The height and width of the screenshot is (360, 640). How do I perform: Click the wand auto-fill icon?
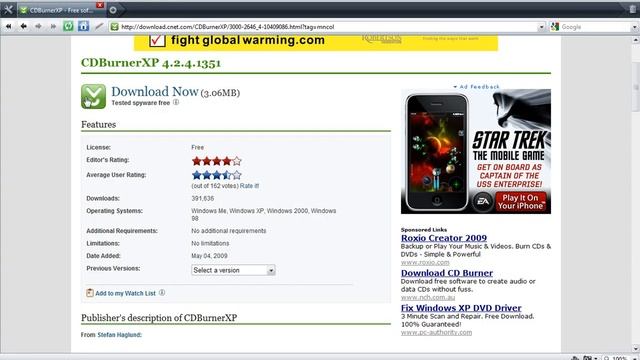coord(99,27)
